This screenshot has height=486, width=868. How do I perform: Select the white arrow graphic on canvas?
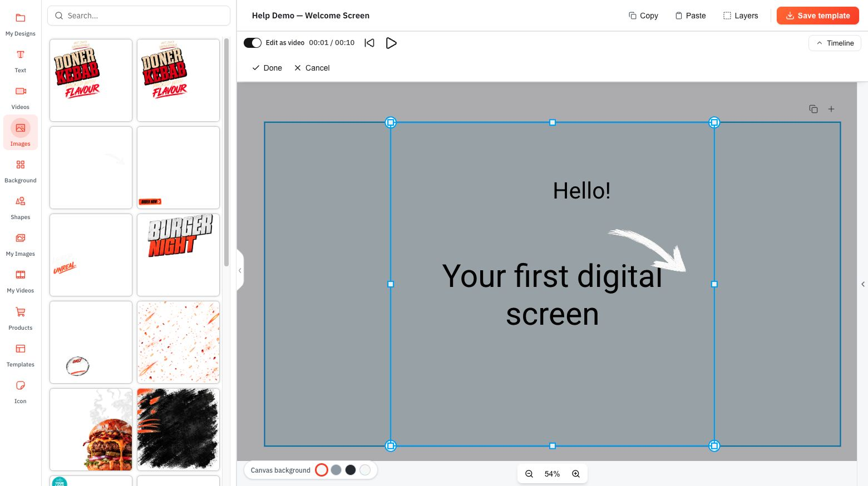(647, 250)
